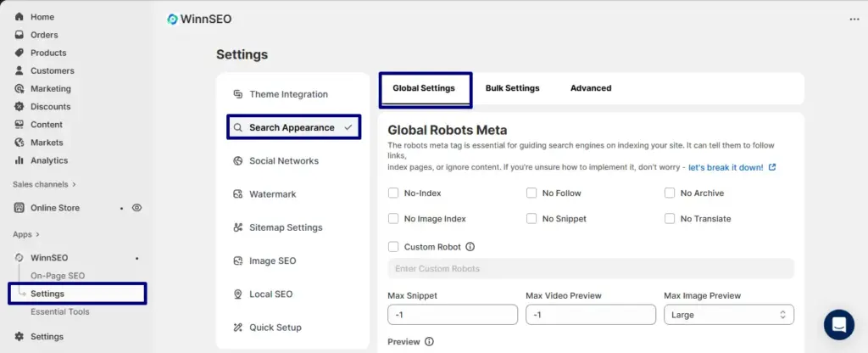Click the WinnSEO app icon in the sidebar
868x353 pixels.
pos(19,258)
